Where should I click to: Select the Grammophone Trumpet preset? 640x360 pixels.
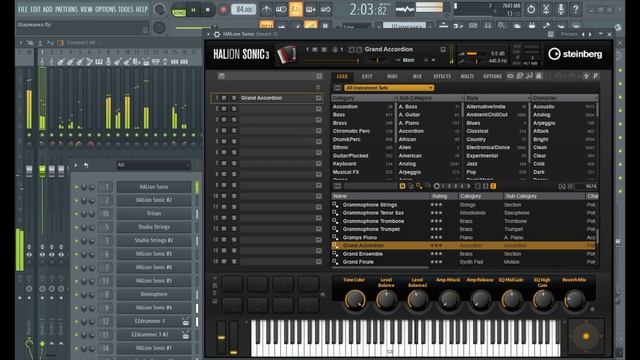tap(371, 229)
